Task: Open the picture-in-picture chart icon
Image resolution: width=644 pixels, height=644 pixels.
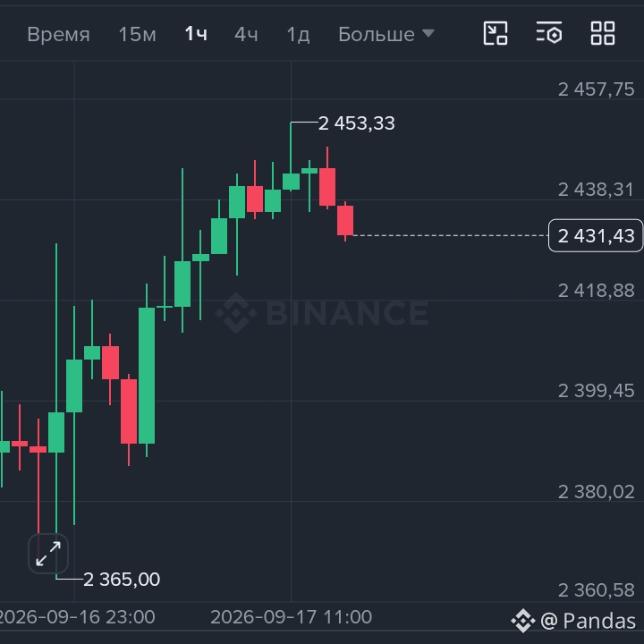Action: click(496, 33)
